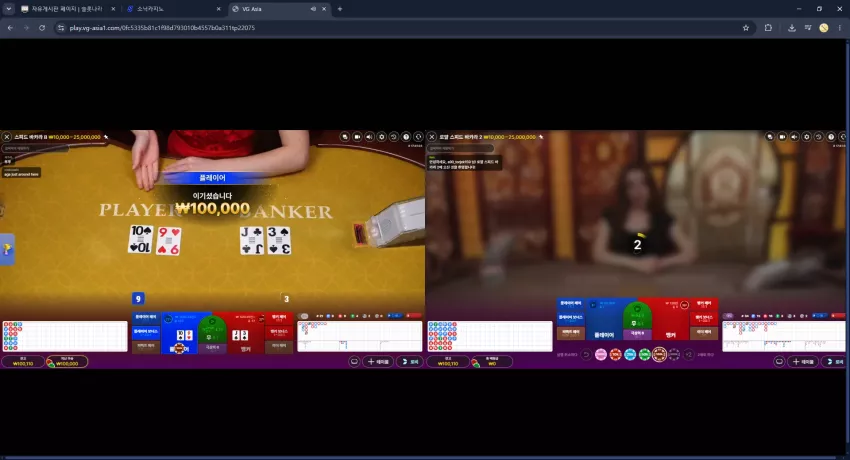Show history on the left table
The height and width of the screenshot is (460, 850).
pos(394,137)
